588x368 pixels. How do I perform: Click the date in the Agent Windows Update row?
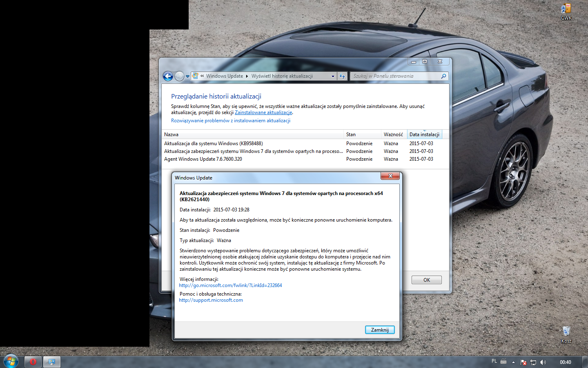tap(421, 159)
